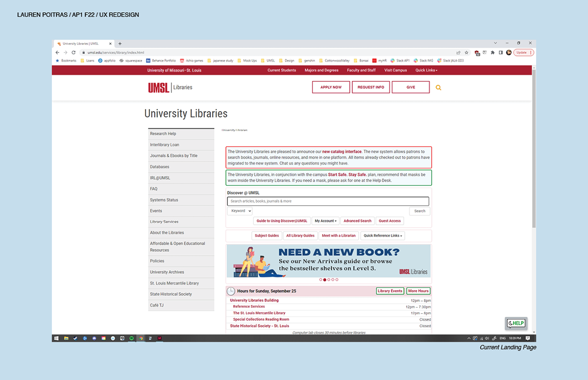Bookmark this page with the star icon
The width and height of the screenshot is (588, 380).
click(x=466, y=52)
